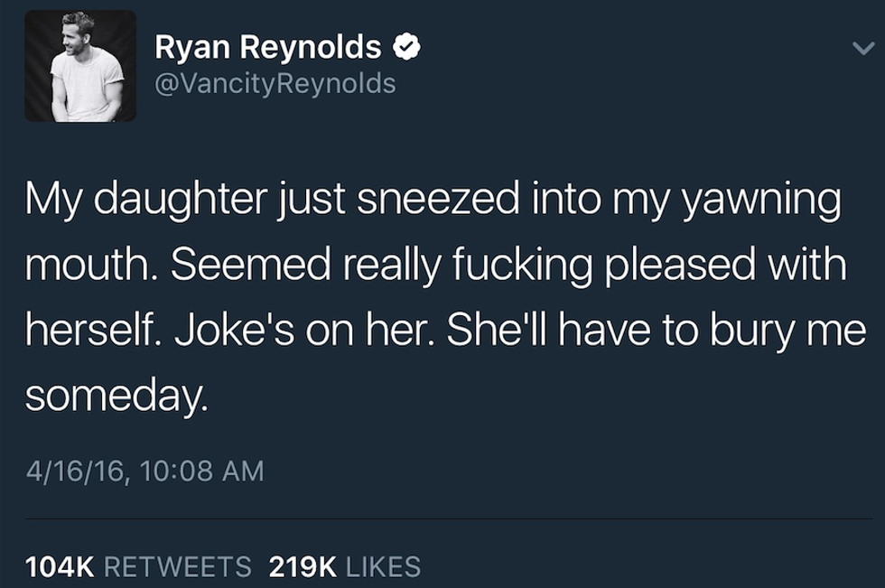Click the Ryan Reynolds display name

point(267,46)
